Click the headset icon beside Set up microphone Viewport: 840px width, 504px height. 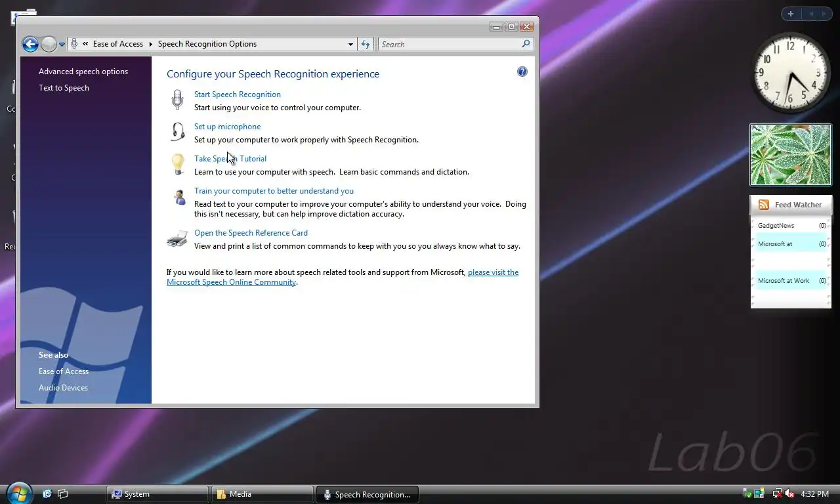(x=177, y=132)
